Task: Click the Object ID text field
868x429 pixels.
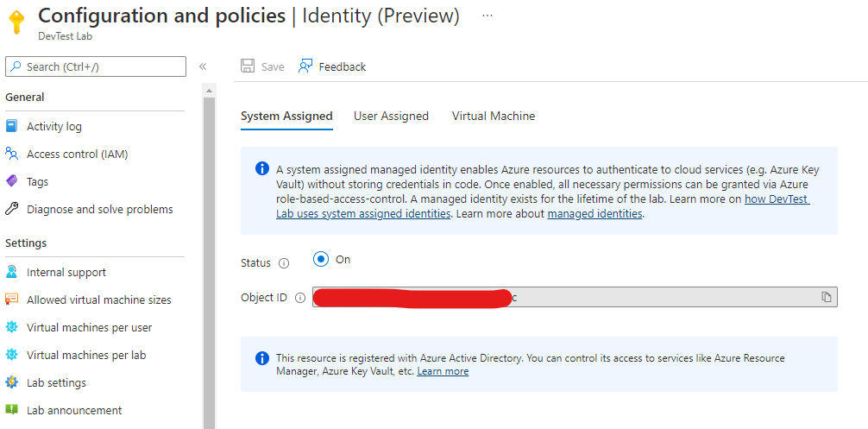Action: (575, 297)
